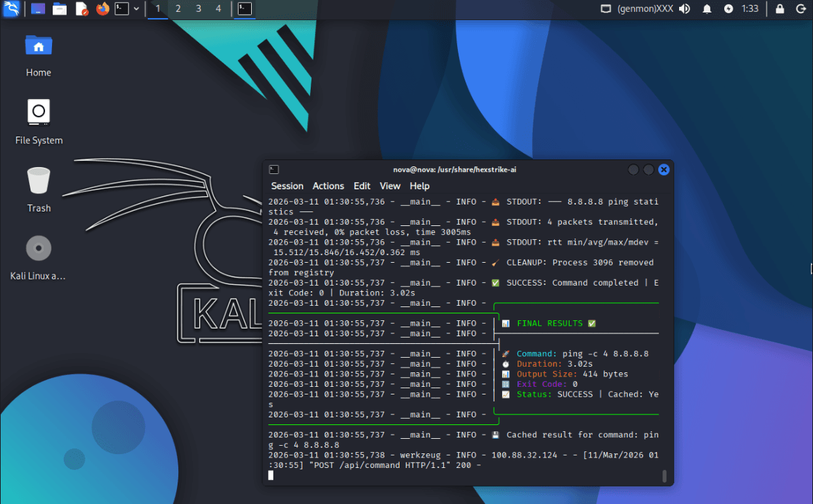Screen dimensions: 813x504
Task: Switch to workspace 4
Action: click(219, 9)
